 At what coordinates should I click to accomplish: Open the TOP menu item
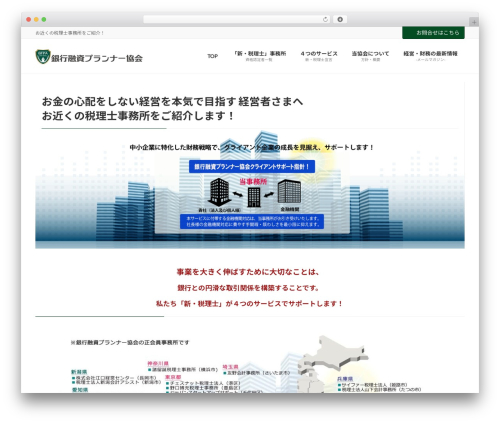point(213,56)
